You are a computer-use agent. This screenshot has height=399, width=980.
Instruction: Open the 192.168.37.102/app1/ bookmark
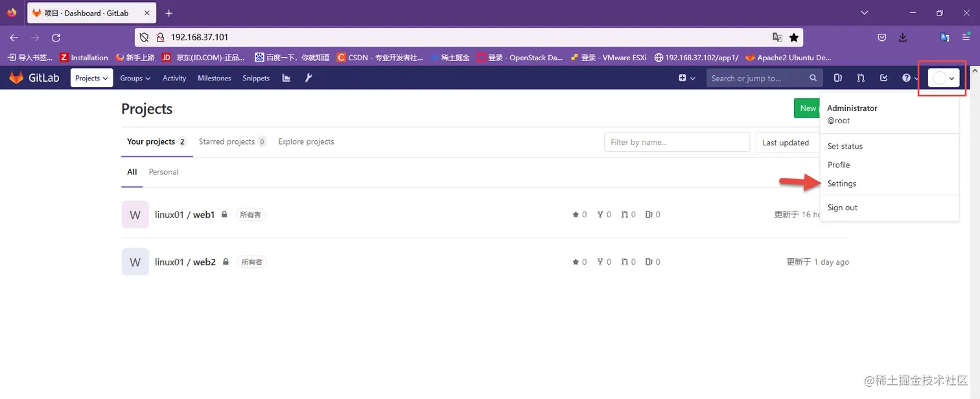pos(696,58)
